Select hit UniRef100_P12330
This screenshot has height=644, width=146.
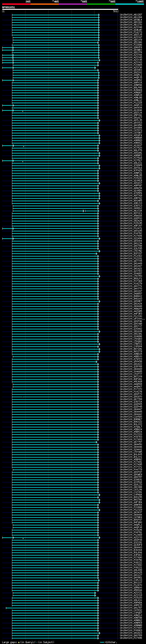[x=131, y=316]
